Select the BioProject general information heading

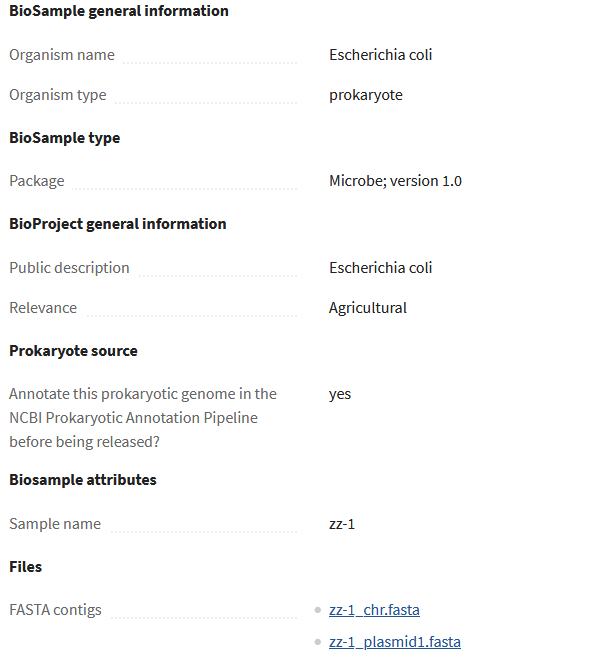click(x=118, y=224)
